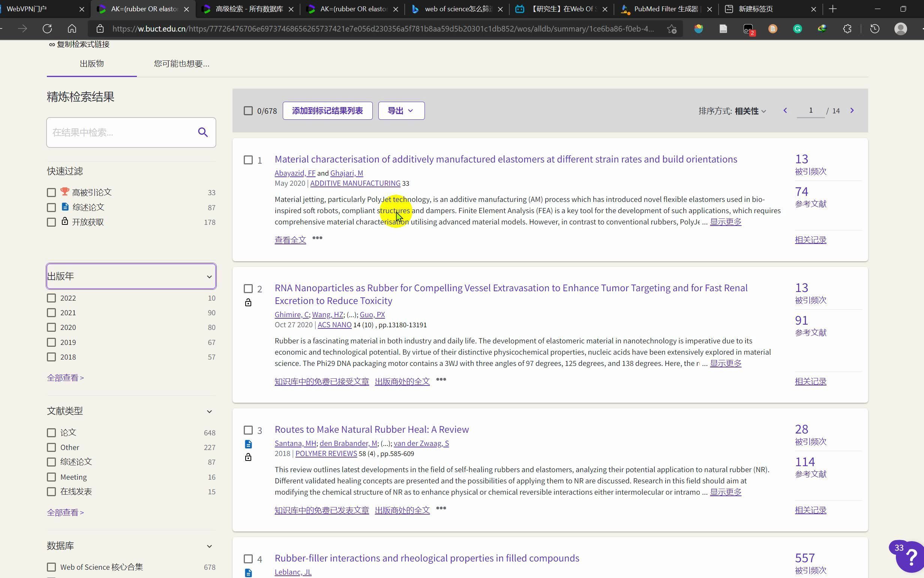924x578 pixels.
Task: Open sort order 相关性 dropdown
Action: pyautogui.click(x=750, y=111)
